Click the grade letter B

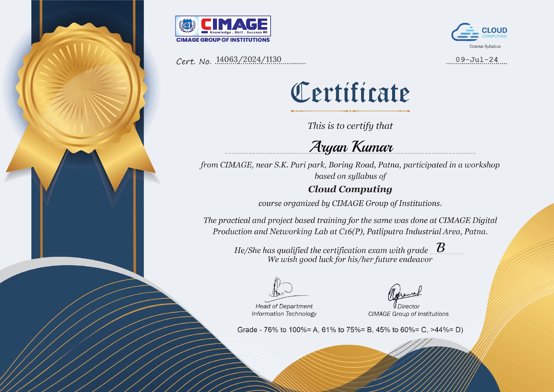tap(441, 248)
